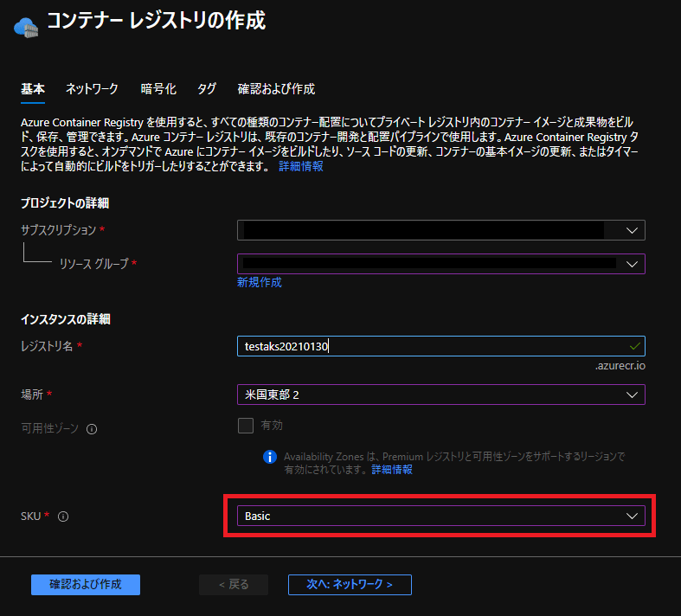Click the info icon next to SKU
Screen dimensions: 681x616
tap(63, 517)
